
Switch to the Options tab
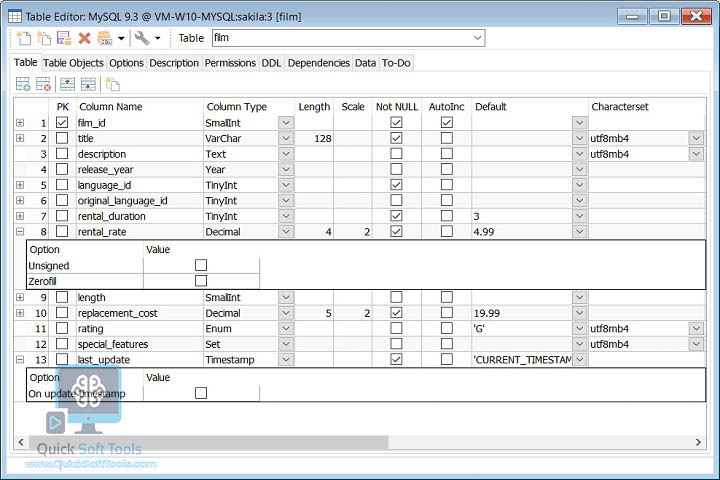pos(126,63)
